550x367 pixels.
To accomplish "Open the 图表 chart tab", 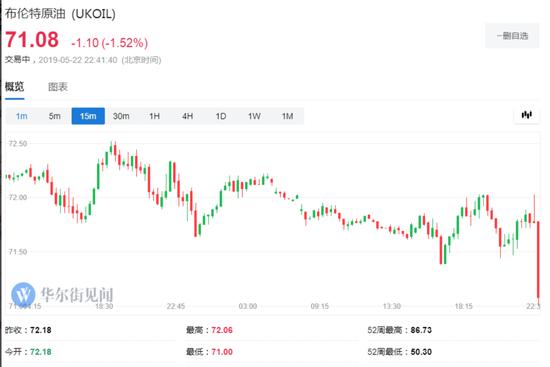I will [x=58, y=87].
